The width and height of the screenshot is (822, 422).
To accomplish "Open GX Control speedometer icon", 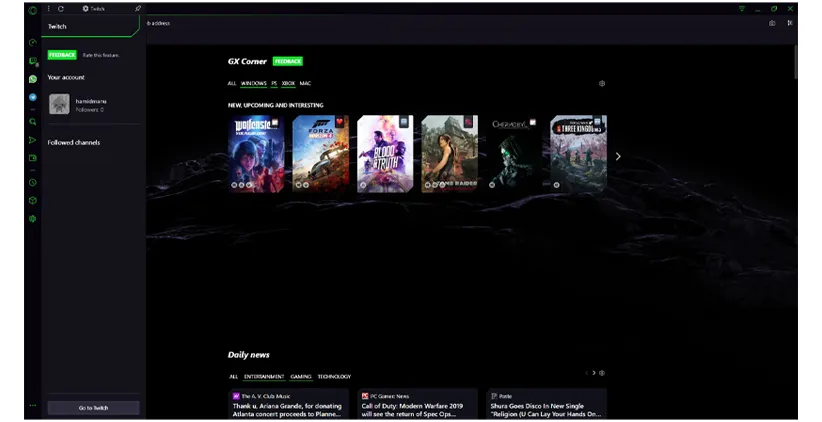I will 33,43.
